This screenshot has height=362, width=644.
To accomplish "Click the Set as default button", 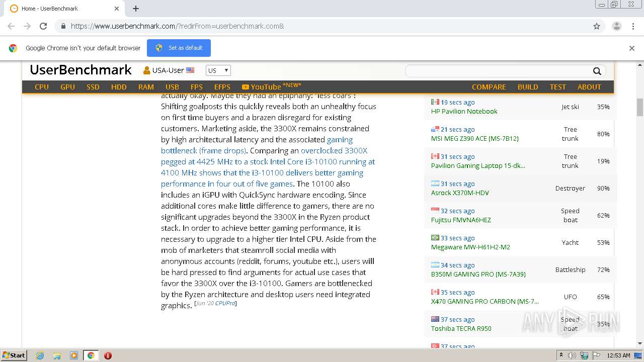I will pos(179,48).
